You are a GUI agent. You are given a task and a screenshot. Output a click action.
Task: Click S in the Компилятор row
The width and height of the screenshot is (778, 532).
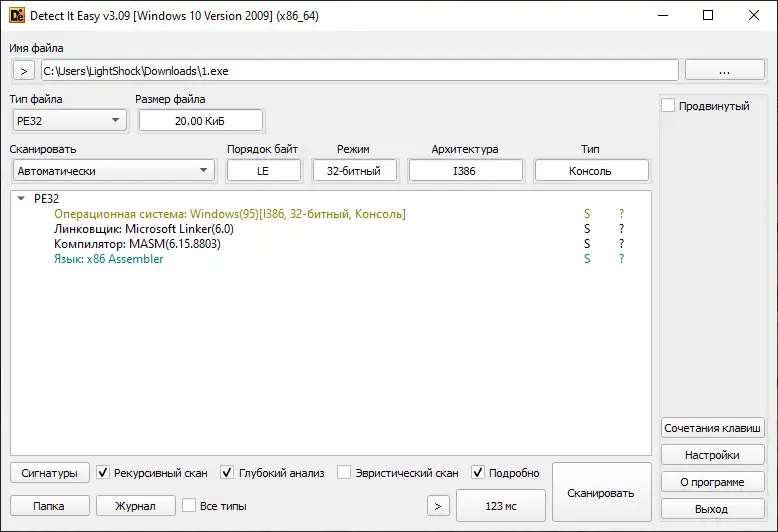587,244
